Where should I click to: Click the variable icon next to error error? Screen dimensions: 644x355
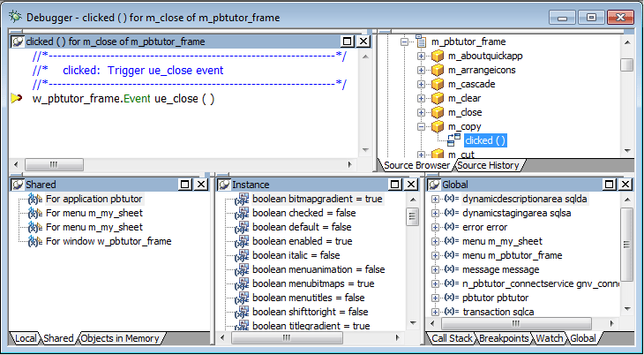click(450, 227)
